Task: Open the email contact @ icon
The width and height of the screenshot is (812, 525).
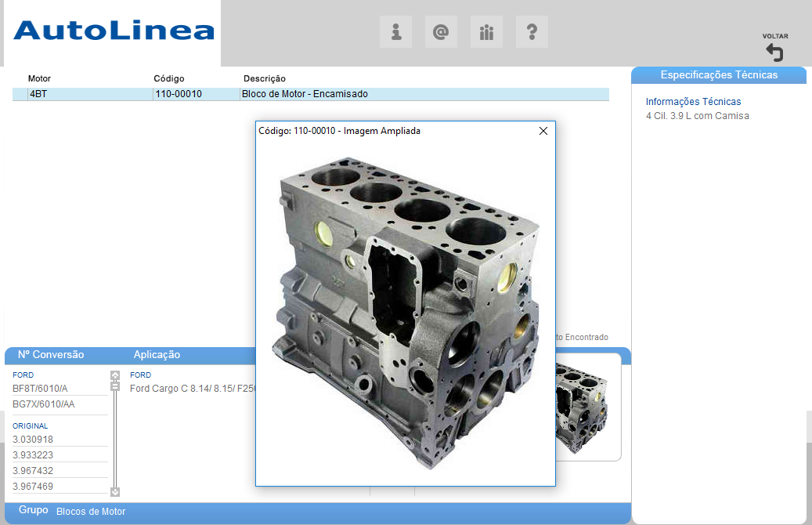Action: [441, 32]
